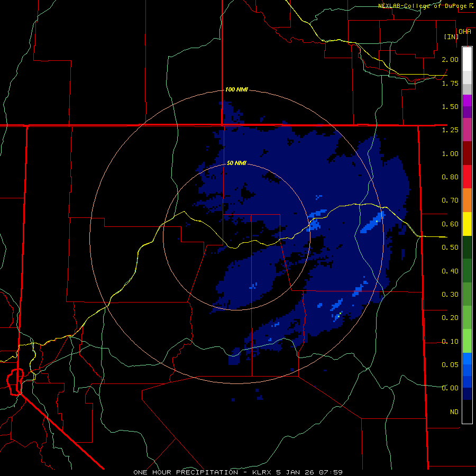This screenshot has height=476, width=476.
Task: Click the 0.05 legend value
Action: pyautogui.click(x=450, y=364)
